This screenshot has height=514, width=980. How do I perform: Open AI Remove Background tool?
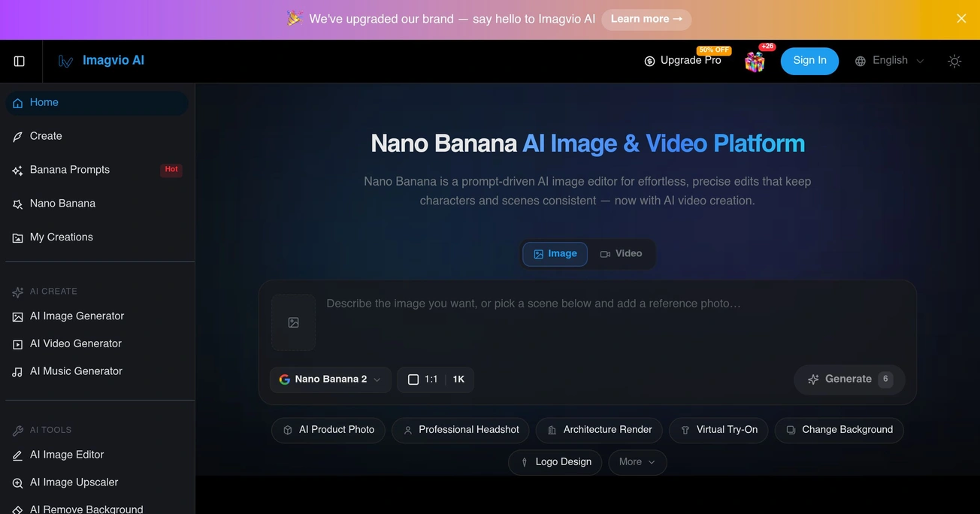click(97, 509)
